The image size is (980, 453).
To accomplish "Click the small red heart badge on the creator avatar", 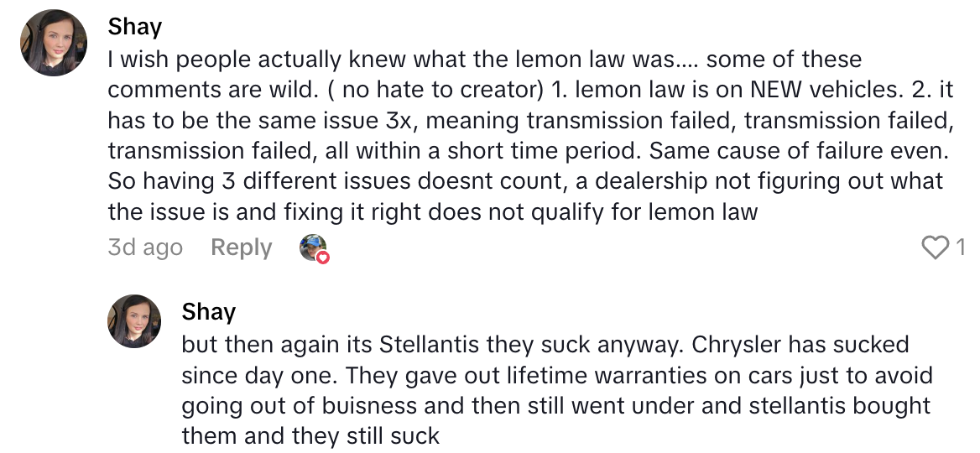I will (x=323, y=258).
